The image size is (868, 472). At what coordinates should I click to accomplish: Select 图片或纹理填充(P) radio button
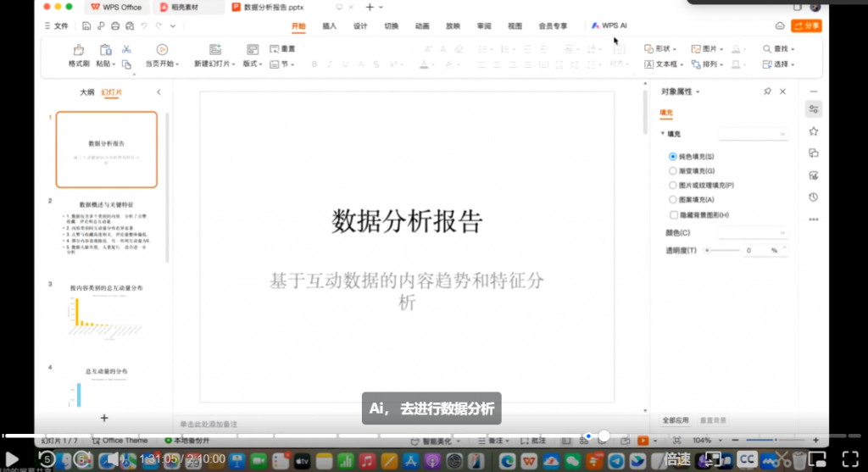673,185
